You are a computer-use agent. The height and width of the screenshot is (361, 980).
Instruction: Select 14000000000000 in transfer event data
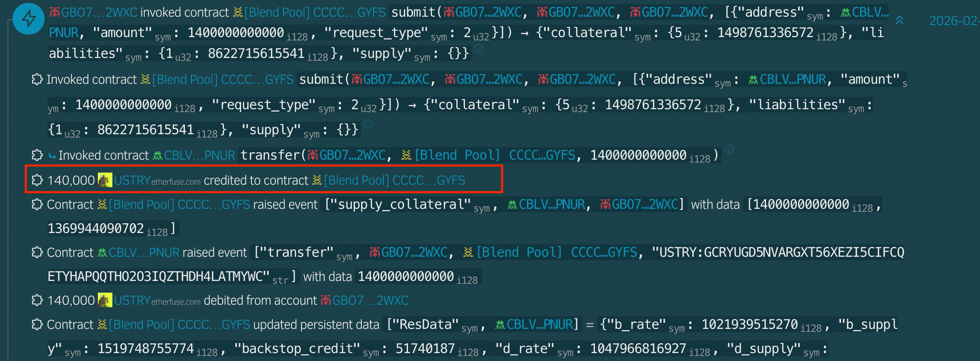tap(406, 276)
